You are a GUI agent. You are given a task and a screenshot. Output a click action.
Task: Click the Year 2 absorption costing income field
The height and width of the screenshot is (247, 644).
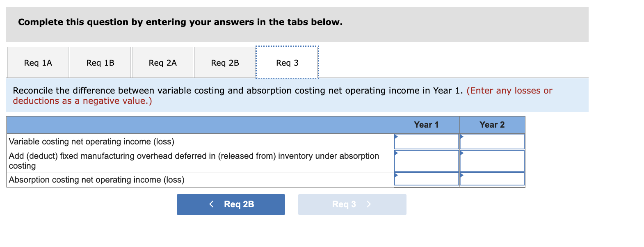click(492, 178)
